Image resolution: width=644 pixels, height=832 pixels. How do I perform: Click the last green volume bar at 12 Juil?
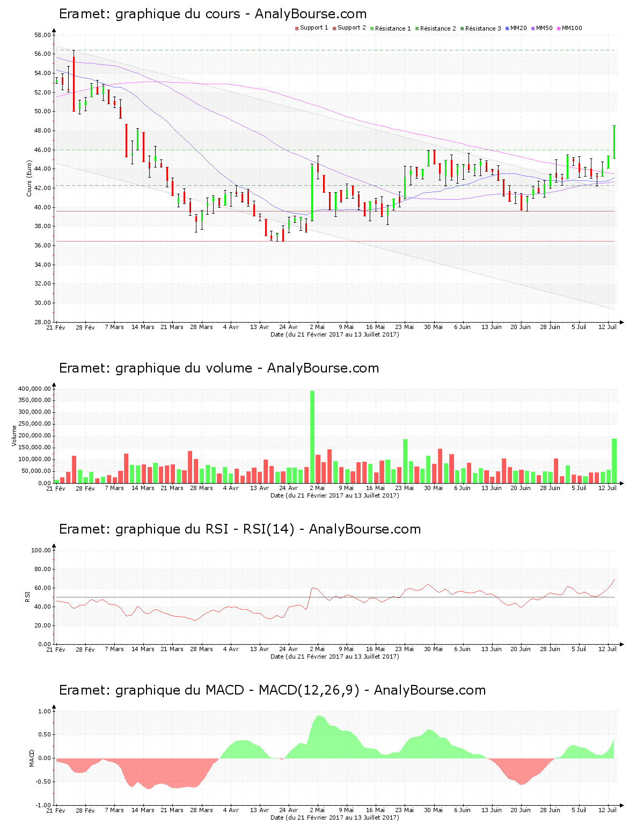(614, 461)
